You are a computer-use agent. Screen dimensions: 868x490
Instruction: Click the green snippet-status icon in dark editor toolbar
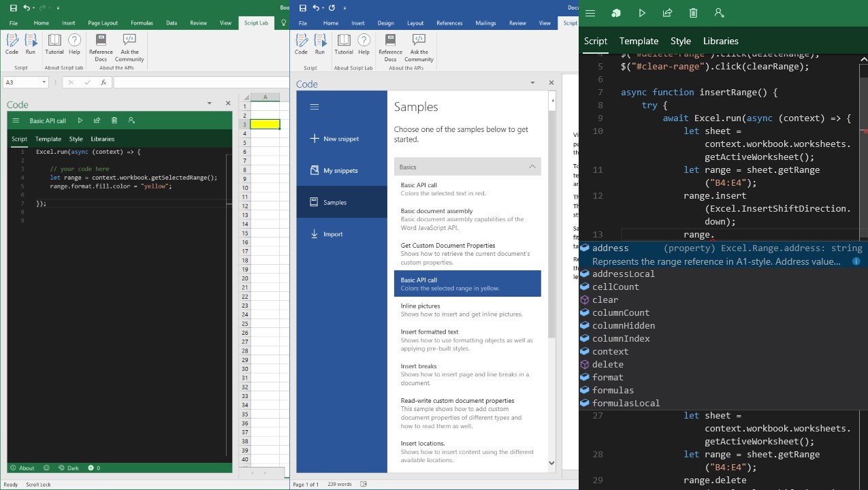point(616,13)
